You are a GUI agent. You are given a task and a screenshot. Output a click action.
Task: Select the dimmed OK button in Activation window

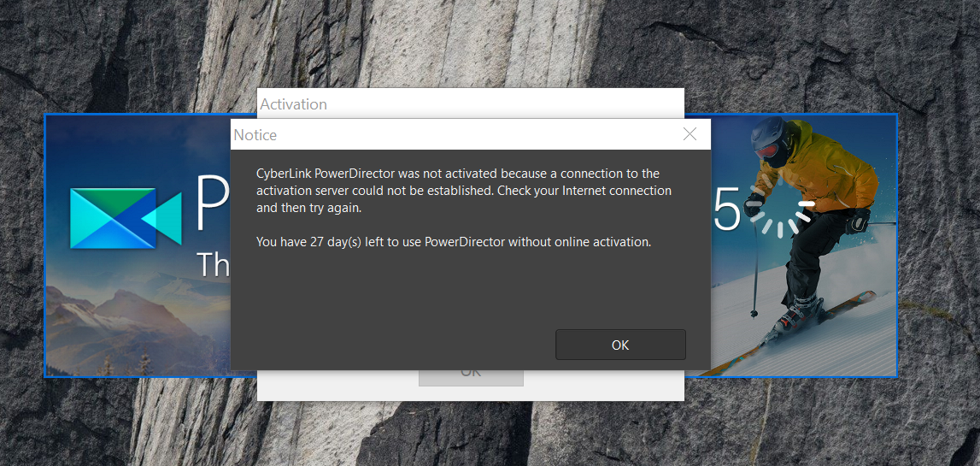[471, 378]
